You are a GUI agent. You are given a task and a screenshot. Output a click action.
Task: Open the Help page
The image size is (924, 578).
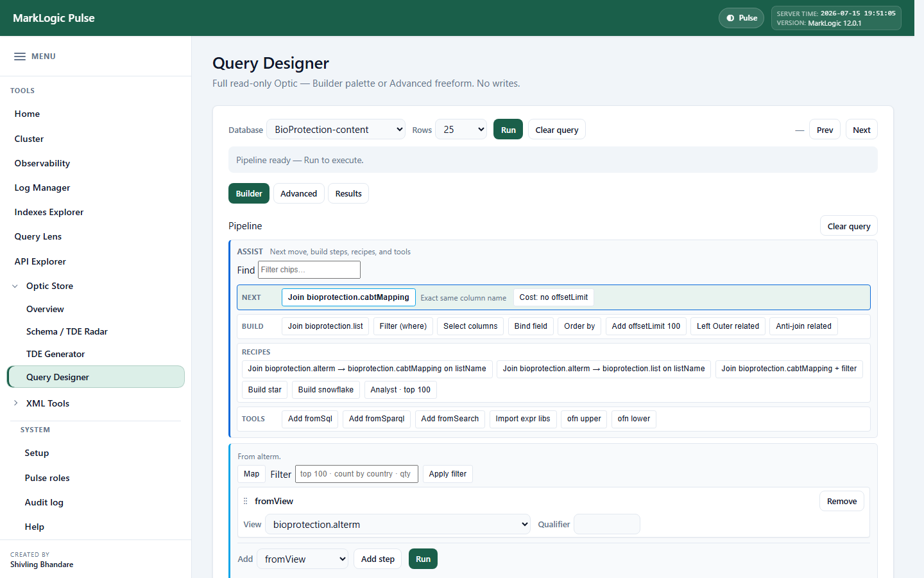click(35, 527)
